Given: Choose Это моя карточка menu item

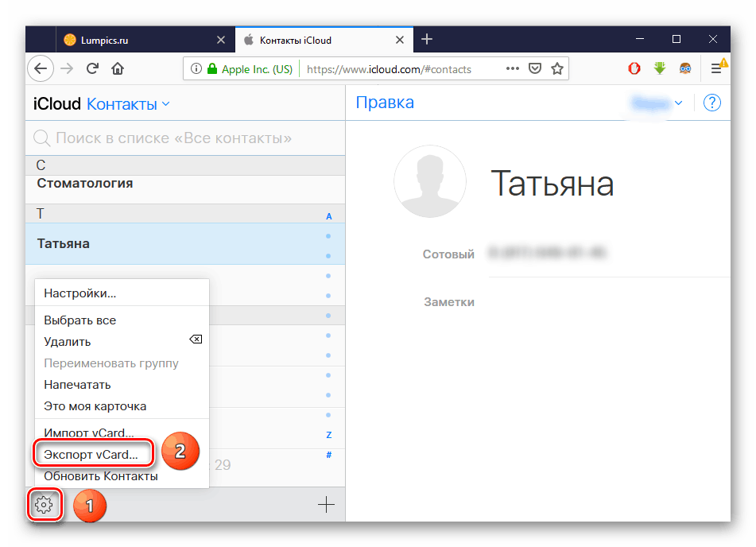Looking at the screenshot, I should coord(95,406).
